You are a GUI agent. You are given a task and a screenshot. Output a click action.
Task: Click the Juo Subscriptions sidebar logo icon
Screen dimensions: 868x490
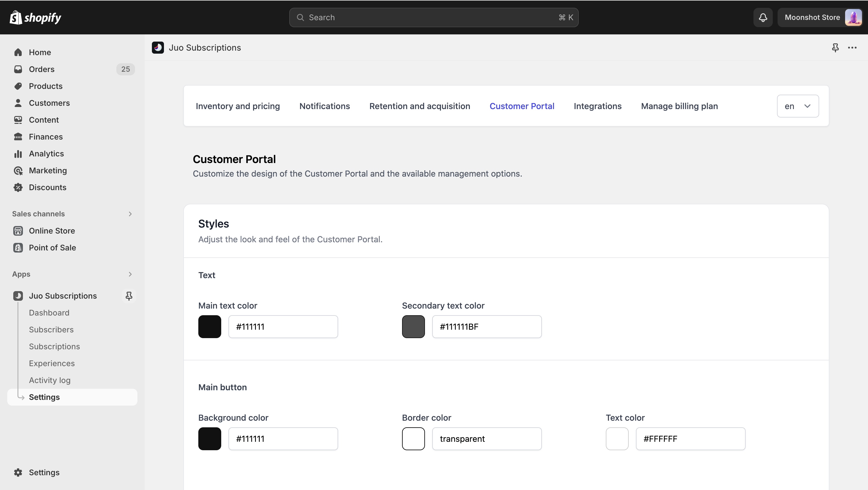pyautogui.click(x=18, y=296)
